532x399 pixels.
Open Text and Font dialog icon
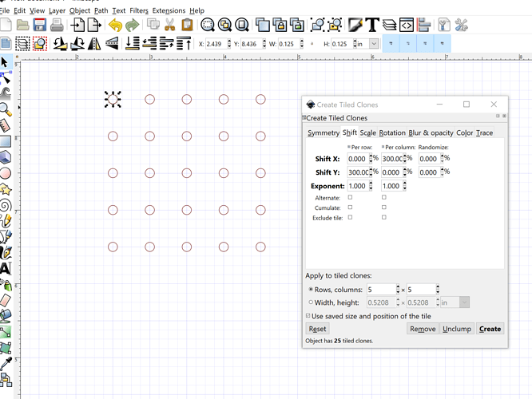(372, 25)
